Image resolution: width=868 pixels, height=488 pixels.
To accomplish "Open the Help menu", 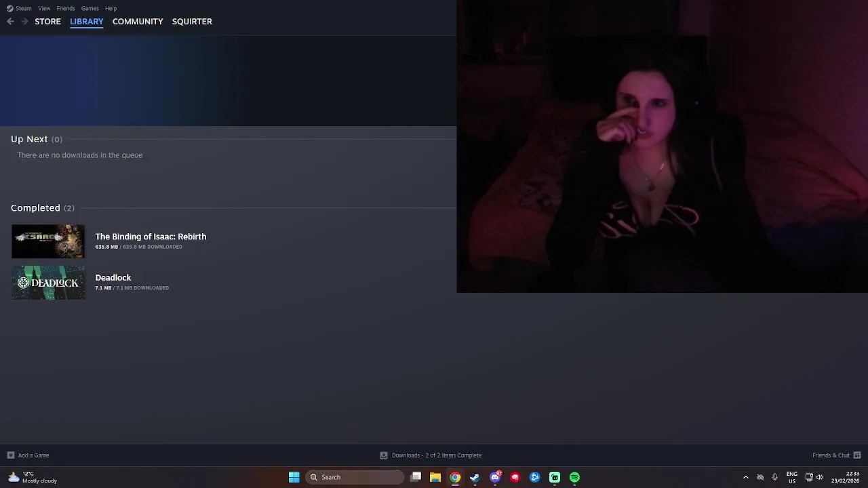I will 111,8.
